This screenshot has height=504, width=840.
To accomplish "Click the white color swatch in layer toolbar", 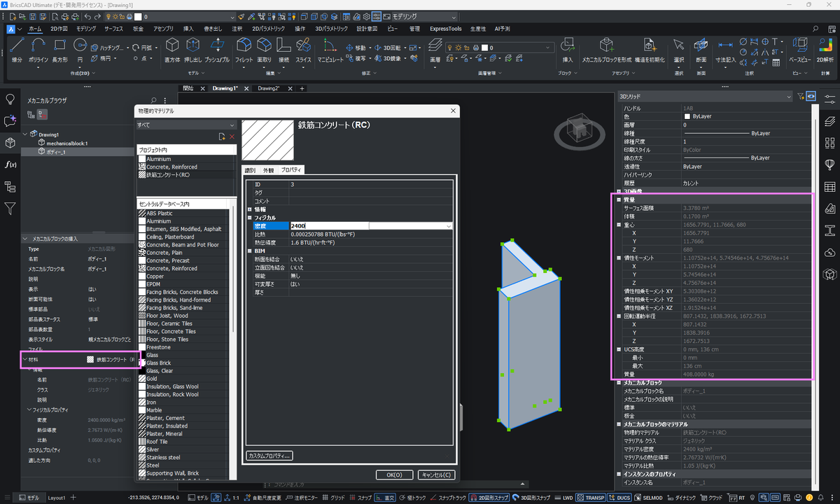I will (138, 16).
